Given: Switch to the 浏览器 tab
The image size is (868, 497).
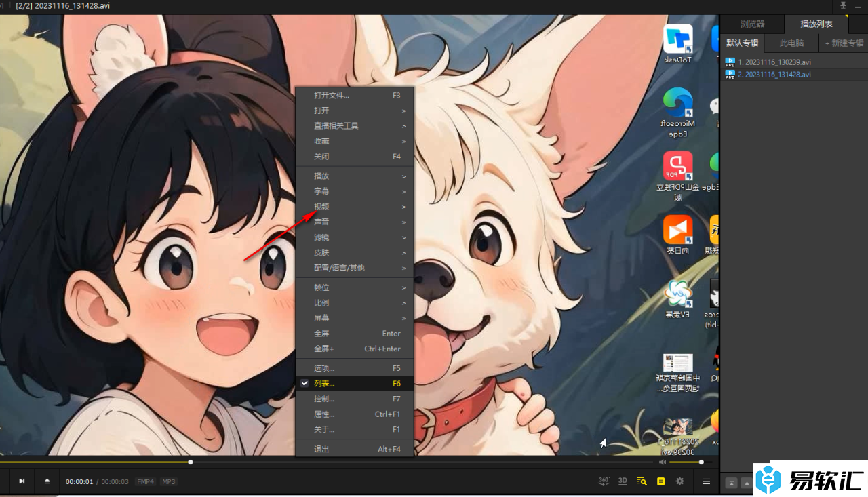Looking at the screenshot, I should click(752, 24).
